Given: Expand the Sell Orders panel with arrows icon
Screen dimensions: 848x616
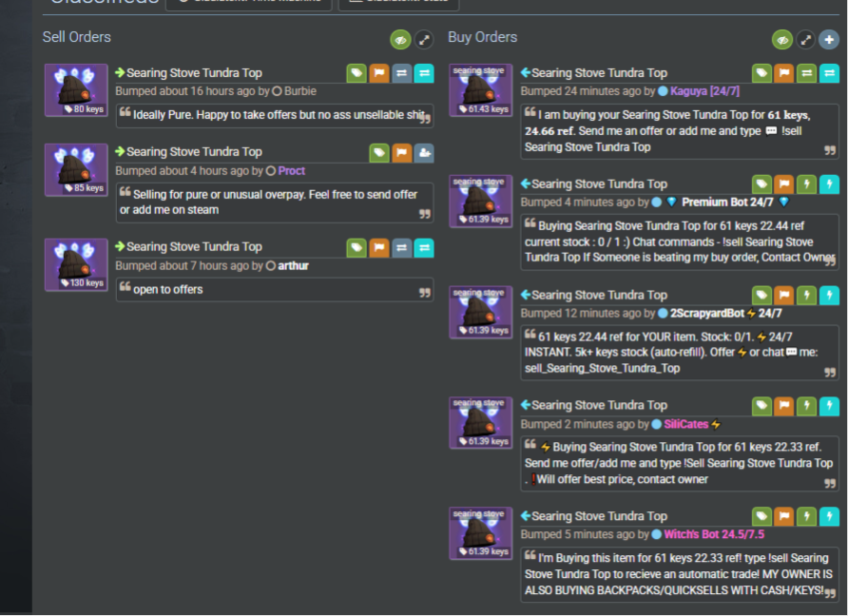Looking at the screenshot, I should click(x=424, y=40).
